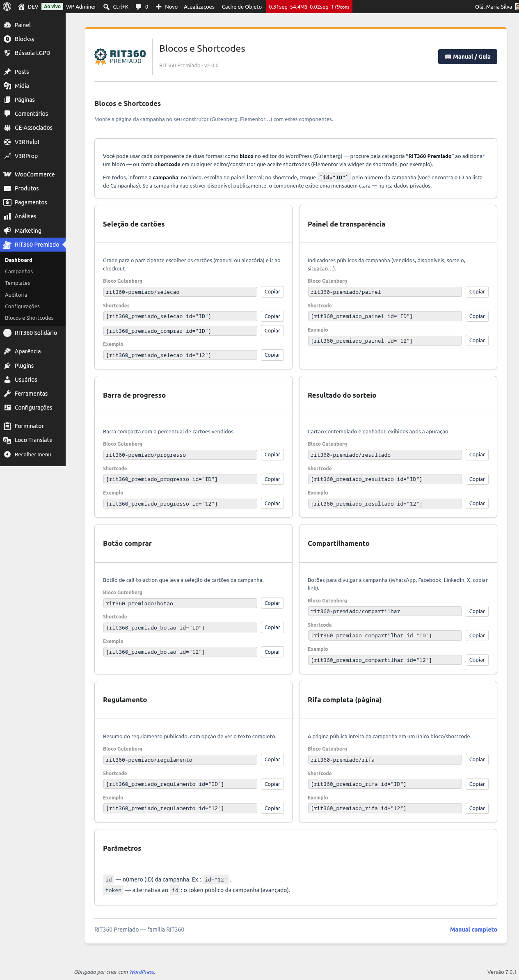This screenshot has height=980, width=519.
Task: Open Painel dashboard icon in sidebar
Action: point(7,25)
